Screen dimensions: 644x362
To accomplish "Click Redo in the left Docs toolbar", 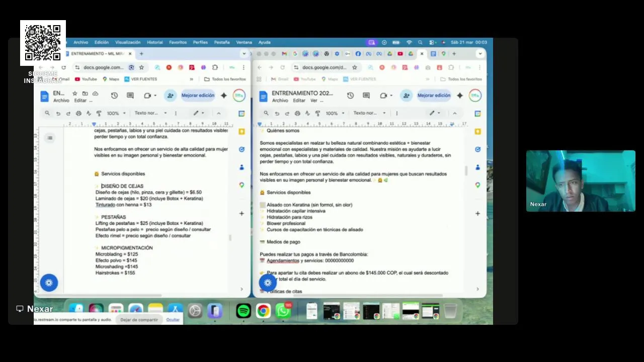I will [x=68, y=113].
